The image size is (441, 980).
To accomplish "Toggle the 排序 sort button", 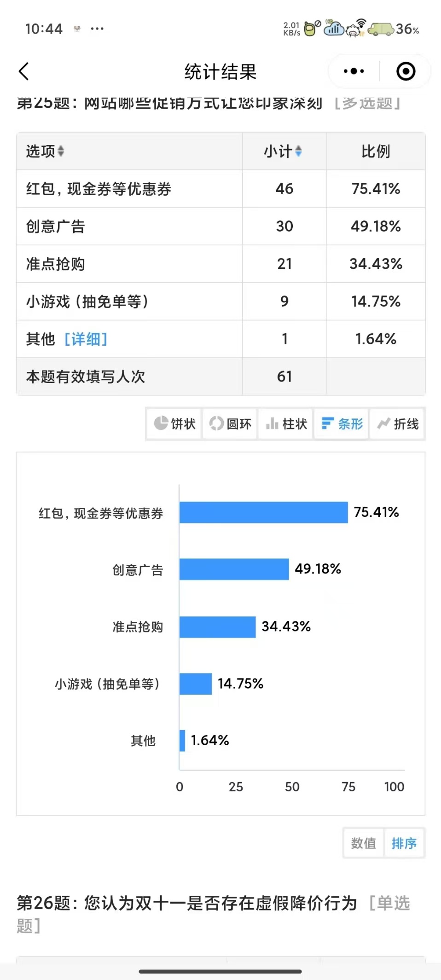I will (404, 843).
